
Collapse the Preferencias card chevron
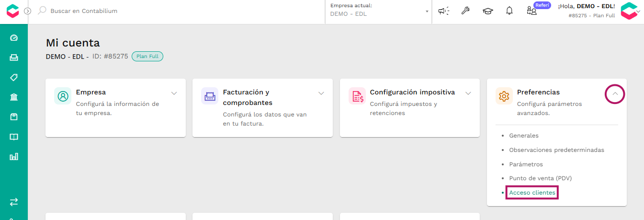(615, 94)
